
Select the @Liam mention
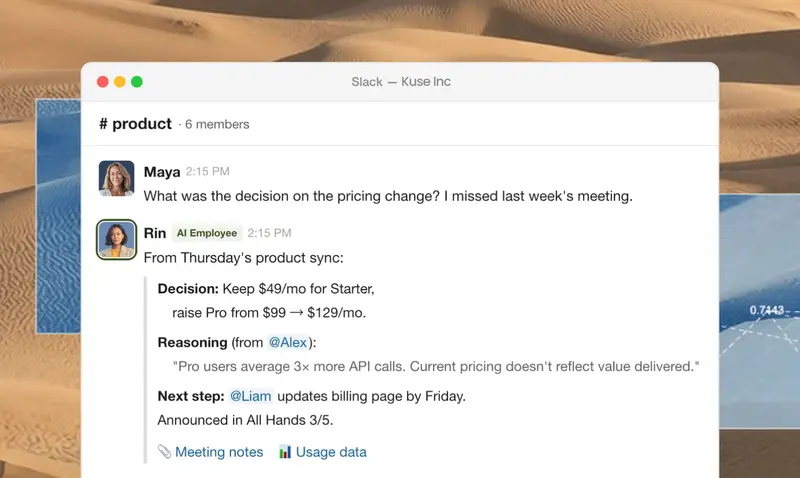(x=251, y=396)
